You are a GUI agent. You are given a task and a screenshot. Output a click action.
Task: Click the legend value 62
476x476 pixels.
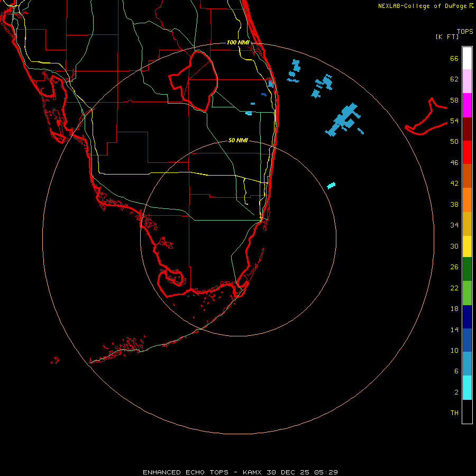click(x=454, y=79)
